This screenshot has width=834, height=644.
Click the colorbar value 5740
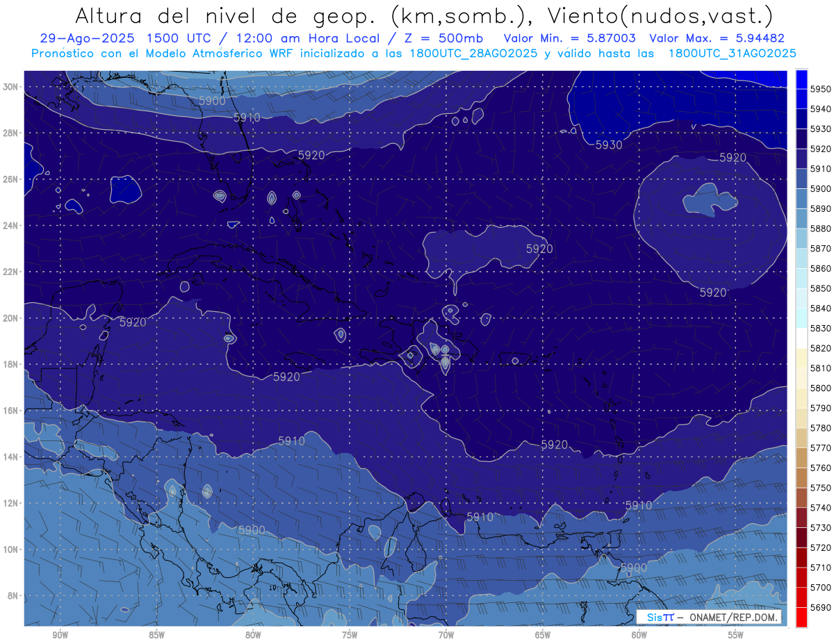[x=820, y=508]
